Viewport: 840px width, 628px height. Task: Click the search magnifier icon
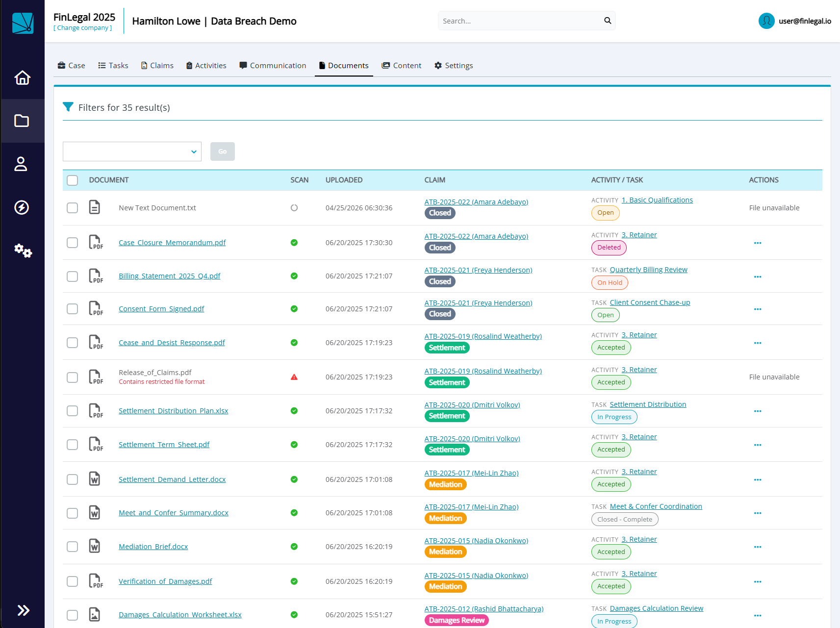click(608, 21)
